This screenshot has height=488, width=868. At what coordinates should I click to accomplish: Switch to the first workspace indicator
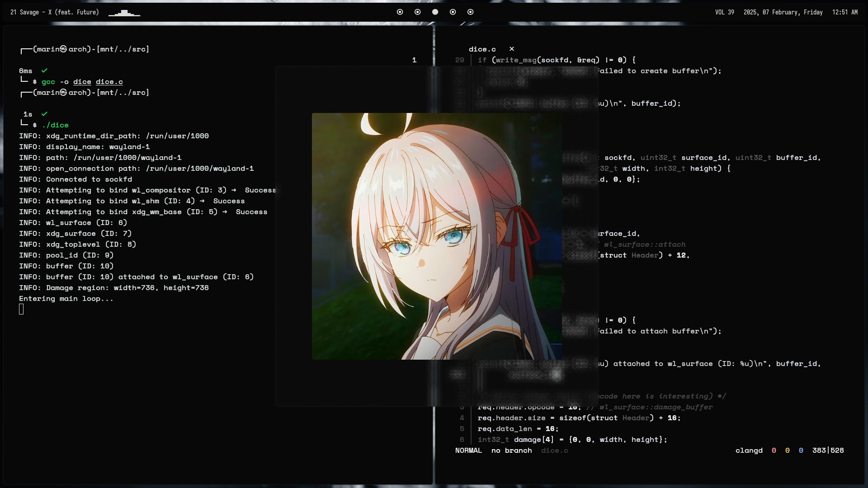(x=400, y=12)
